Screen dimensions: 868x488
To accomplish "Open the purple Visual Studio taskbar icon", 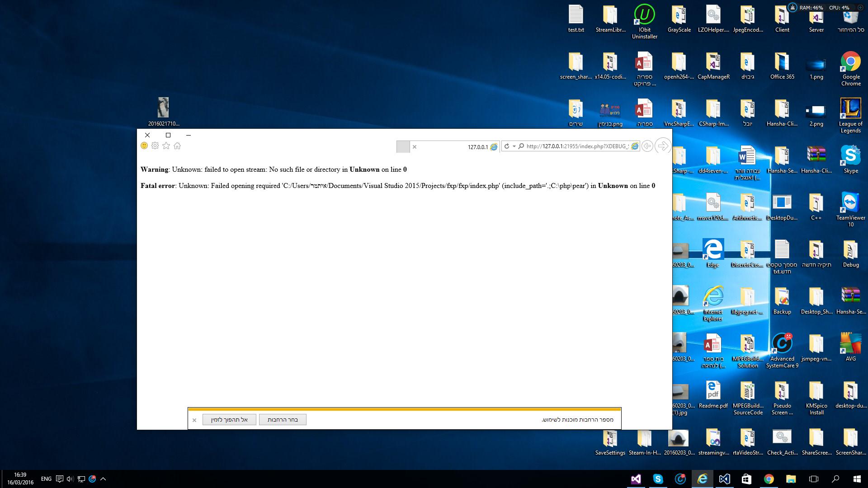I will tap(636, 479).
